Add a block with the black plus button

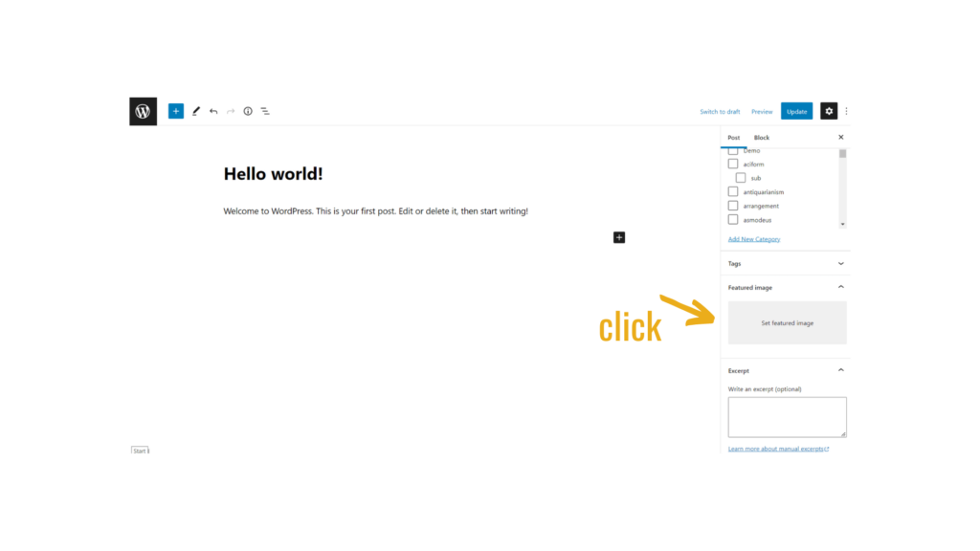coord(619,237)
